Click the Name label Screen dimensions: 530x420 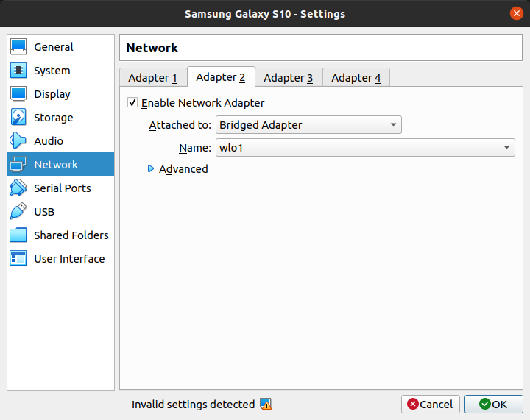(x=195, y=148)
